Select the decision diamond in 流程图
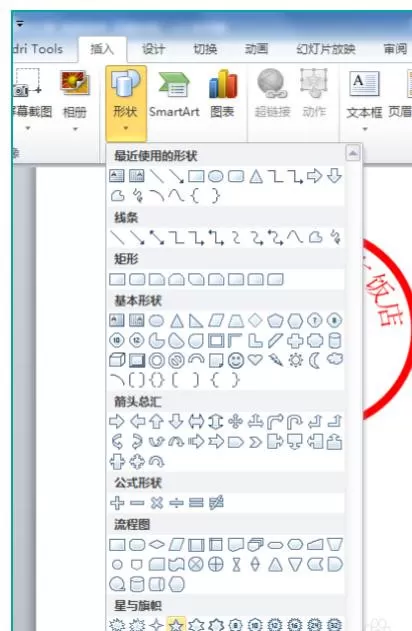 [157, 545]
